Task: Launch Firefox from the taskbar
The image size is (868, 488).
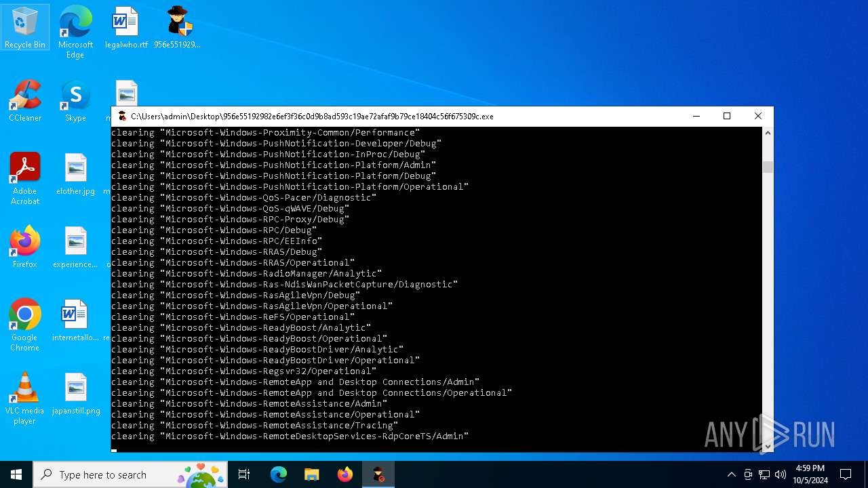Action: point(345,474)
